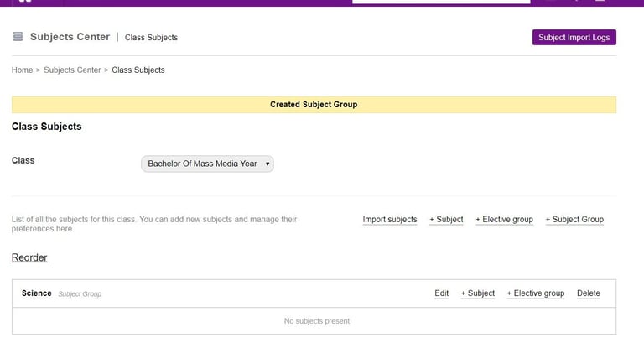Click Class Subjects at the breadcrumb end
Viewport: 644px width, 348px height.
coord(138,70)
